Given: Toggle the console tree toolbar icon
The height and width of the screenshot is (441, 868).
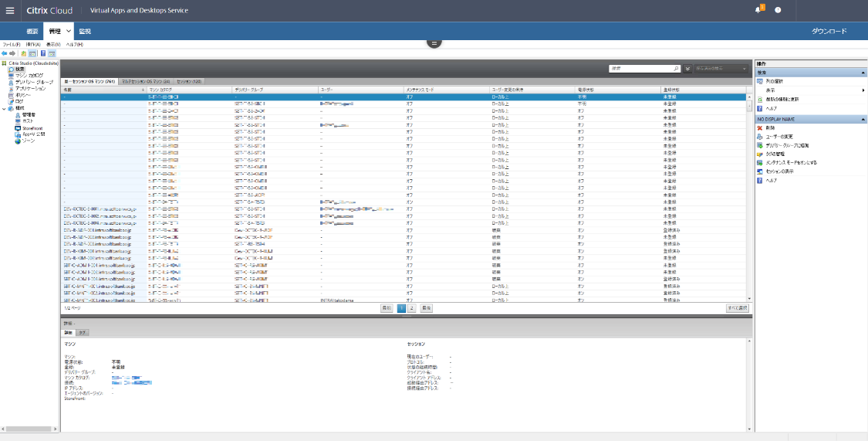Looking at the screenshot, I should point(32,53).
